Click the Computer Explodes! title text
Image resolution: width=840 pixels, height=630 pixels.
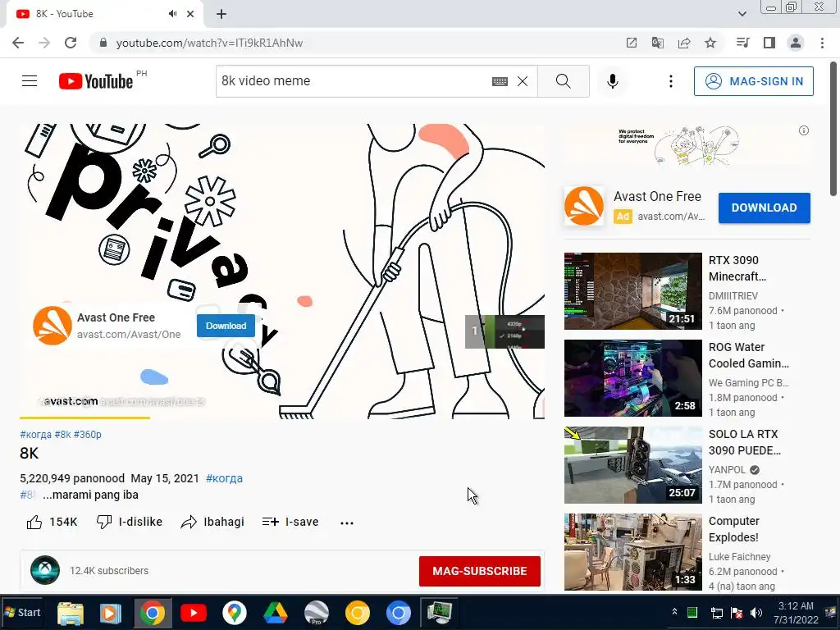[x=733, y=529]
